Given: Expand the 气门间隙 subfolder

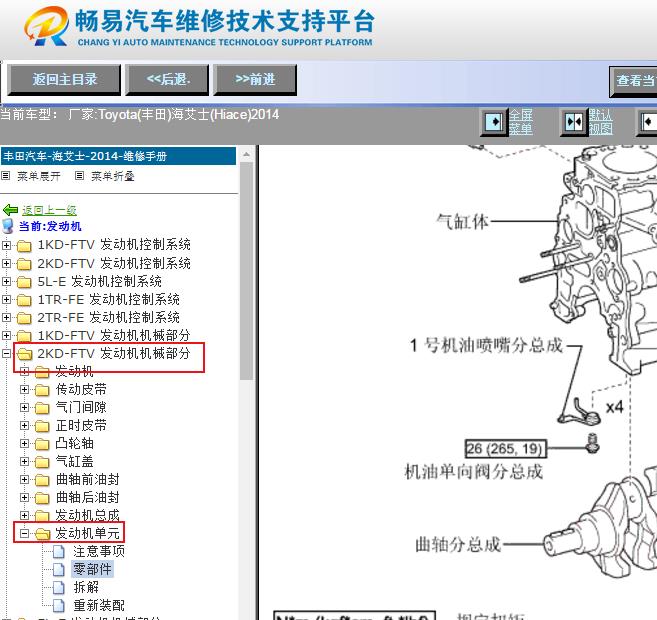Looking at the screenshot, I should [24, 408].
